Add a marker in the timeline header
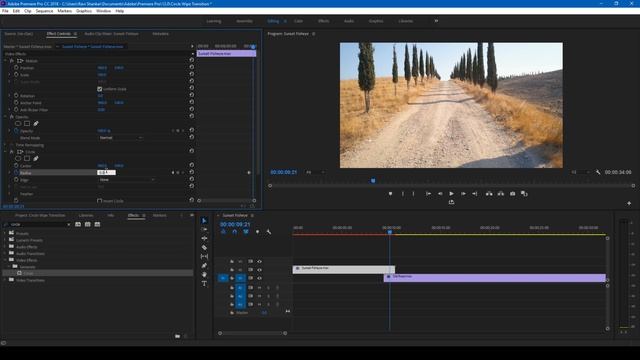 (x=257, y=232)
